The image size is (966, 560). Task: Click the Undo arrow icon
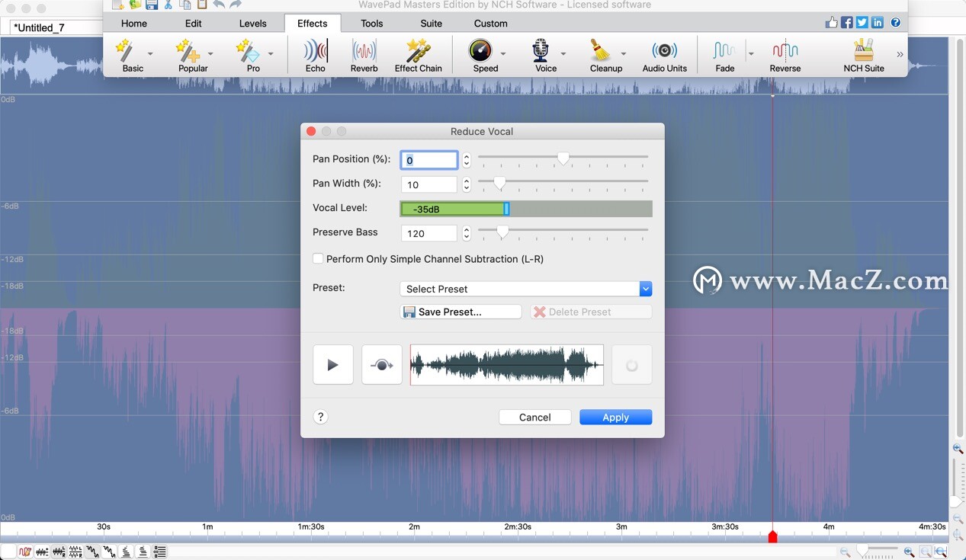(x=219, y=5)
